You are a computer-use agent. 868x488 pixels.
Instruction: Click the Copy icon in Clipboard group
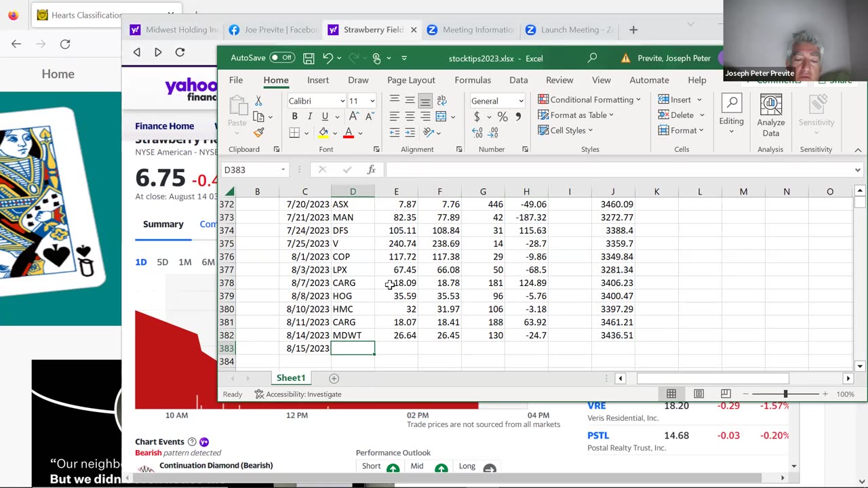258,117
